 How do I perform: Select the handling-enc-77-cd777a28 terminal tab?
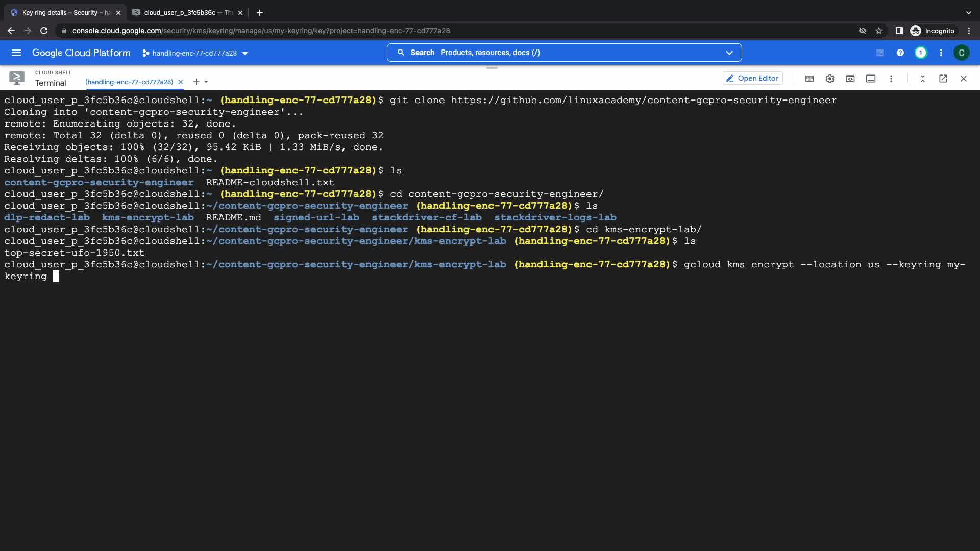click(129, 82)
